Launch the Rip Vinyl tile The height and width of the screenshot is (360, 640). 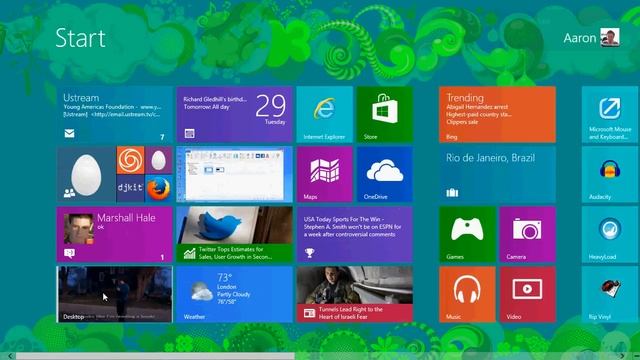point(610,294)
